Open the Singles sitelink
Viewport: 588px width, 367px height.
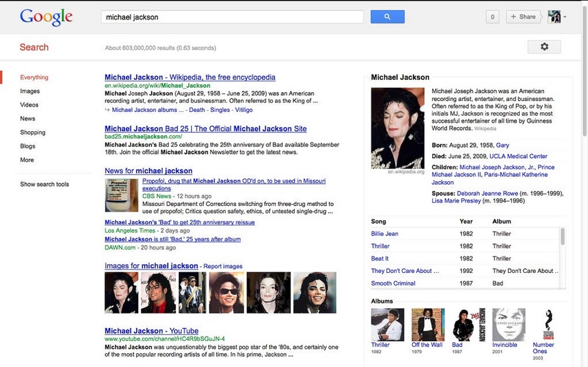click(x=220, y=110)
